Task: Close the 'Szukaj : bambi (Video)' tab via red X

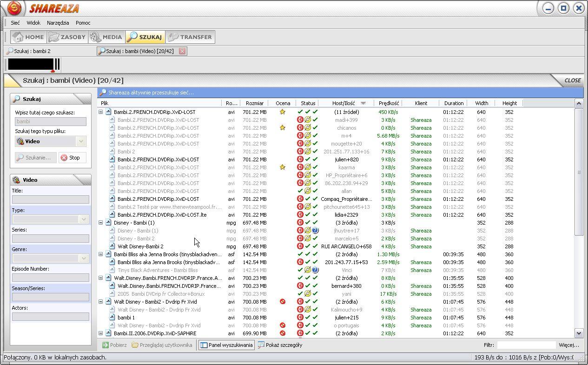Action: tap(182, 51)
